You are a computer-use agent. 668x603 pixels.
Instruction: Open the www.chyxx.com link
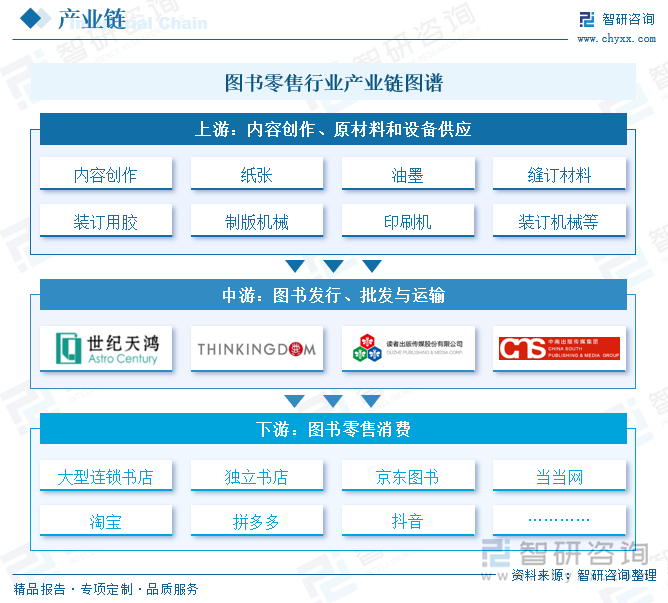(x=616, y=39)
